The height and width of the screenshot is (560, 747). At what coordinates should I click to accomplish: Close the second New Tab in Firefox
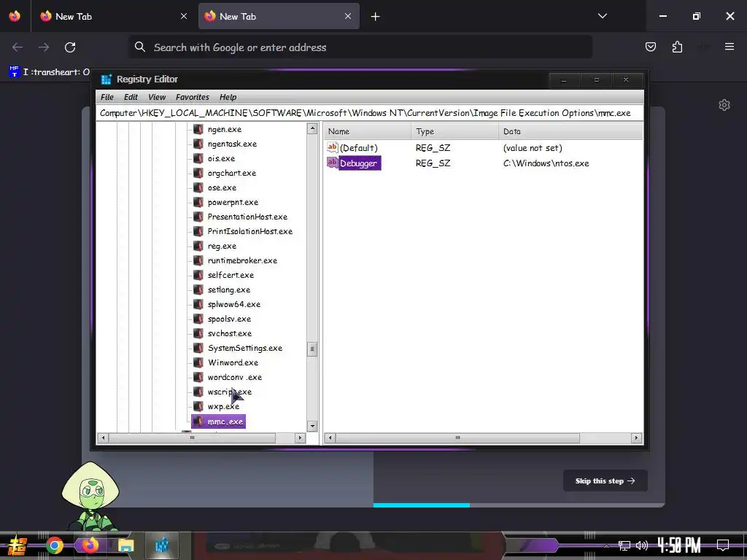click(348, 16)
